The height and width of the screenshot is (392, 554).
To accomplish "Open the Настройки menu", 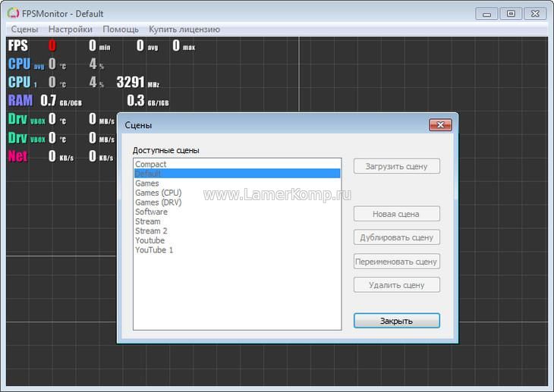I will (x=71, y=29).
